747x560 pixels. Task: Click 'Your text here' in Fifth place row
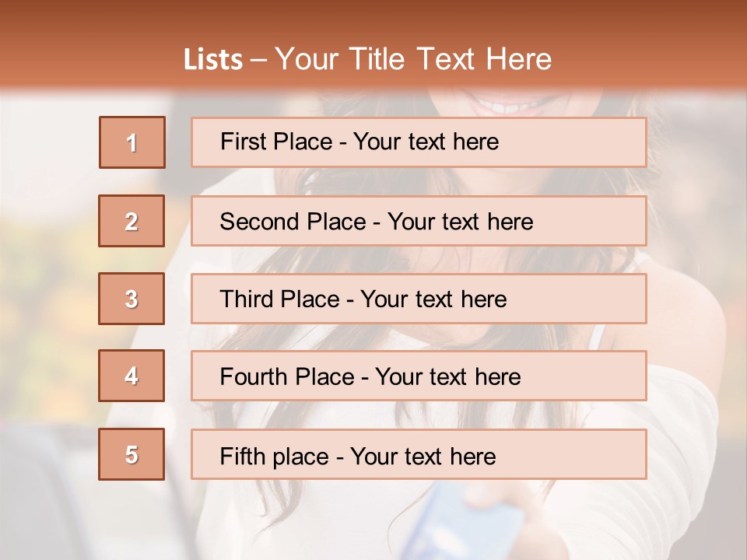[423, 457]
